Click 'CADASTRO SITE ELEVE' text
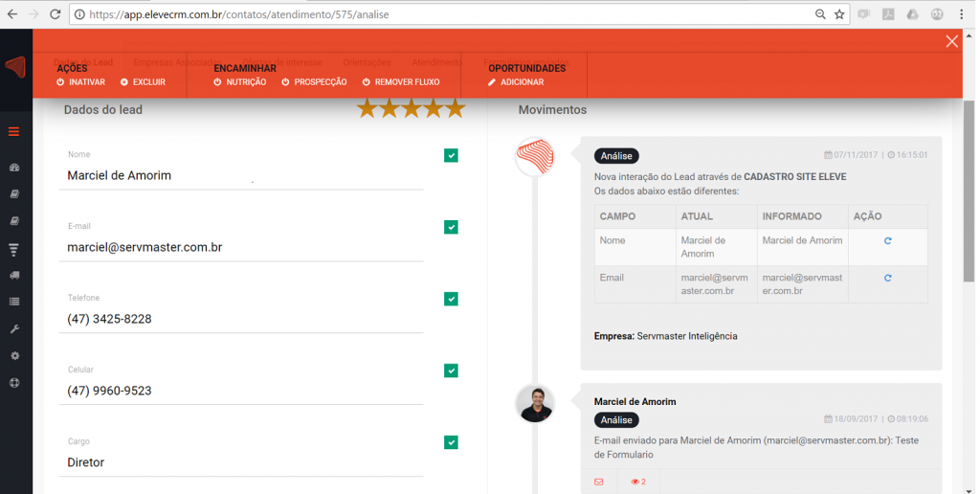Screen dimensions: 980x494 (x=795, y=177)
